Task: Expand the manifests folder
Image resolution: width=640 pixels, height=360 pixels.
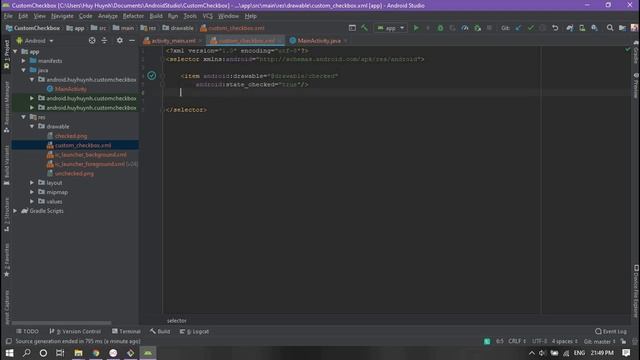Action: [24, 61]
